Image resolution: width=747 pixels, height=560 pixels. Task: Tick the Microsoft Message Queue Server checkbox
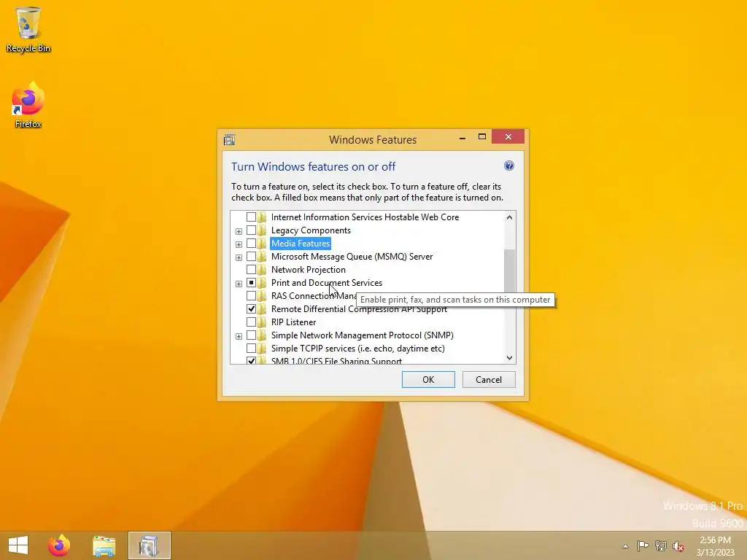click(x=251, y=257)
